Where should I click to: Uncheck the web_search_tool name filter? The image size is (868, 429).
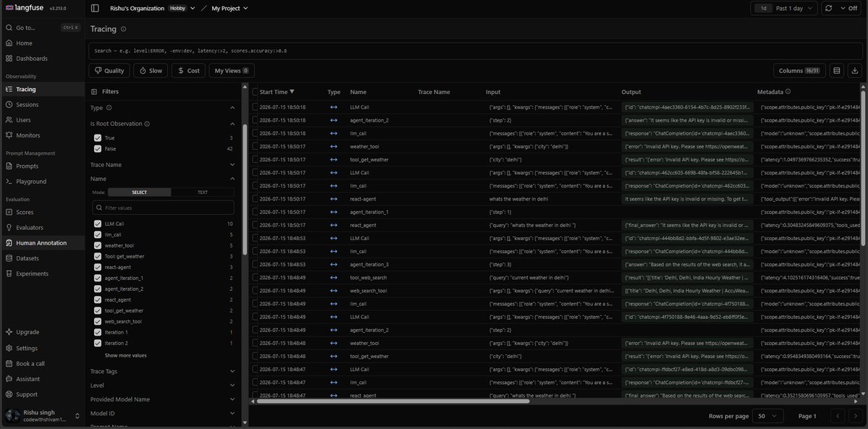tap(98, 322)
